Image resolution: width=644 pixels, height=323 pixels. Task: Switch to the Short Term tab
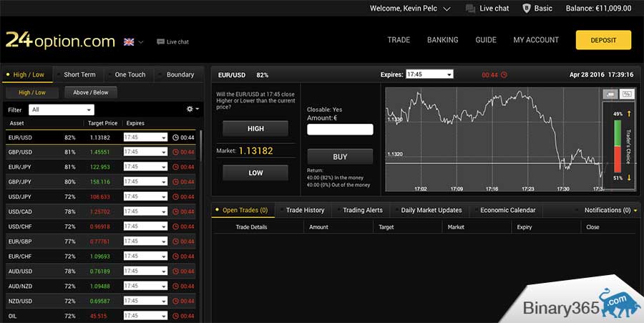[79, 74]
